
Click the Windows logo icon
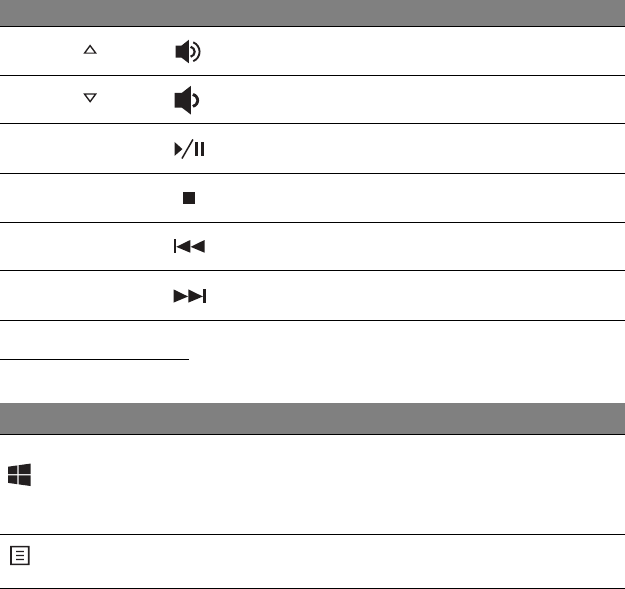pyautogui.click(x=19, y=476)
